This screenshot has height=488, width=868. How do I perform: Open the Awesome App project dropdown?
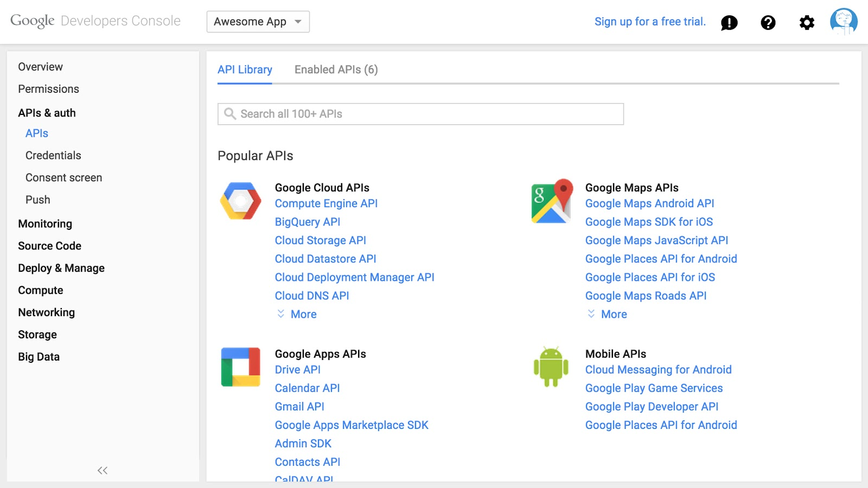pyautogui.click(x=258, y=22)
